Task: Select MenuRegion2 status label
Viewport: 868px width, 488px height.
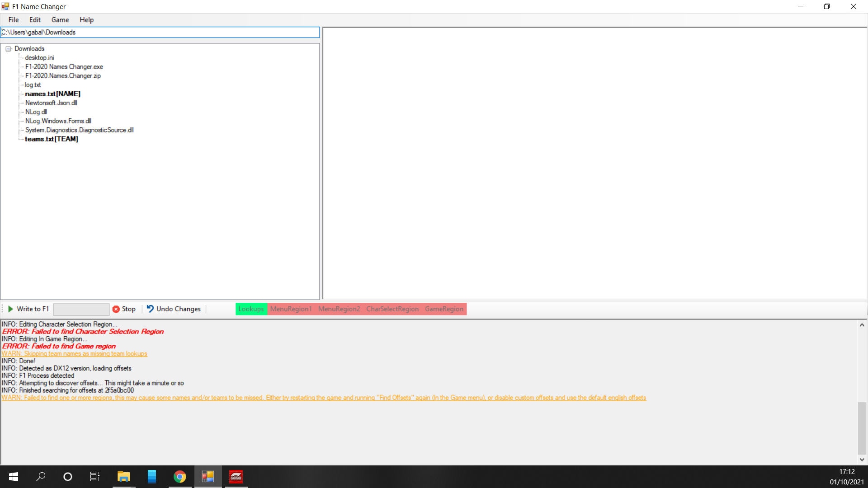Action: pos(339,309)
